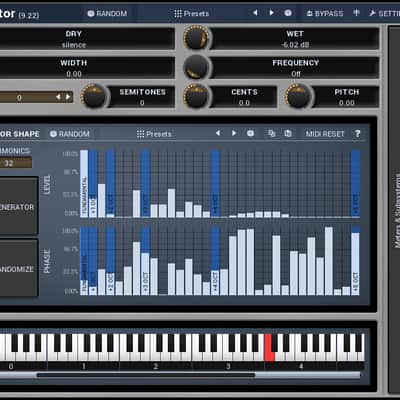Click the +4 OCT column in LEVEL graph

coord(215,184)
